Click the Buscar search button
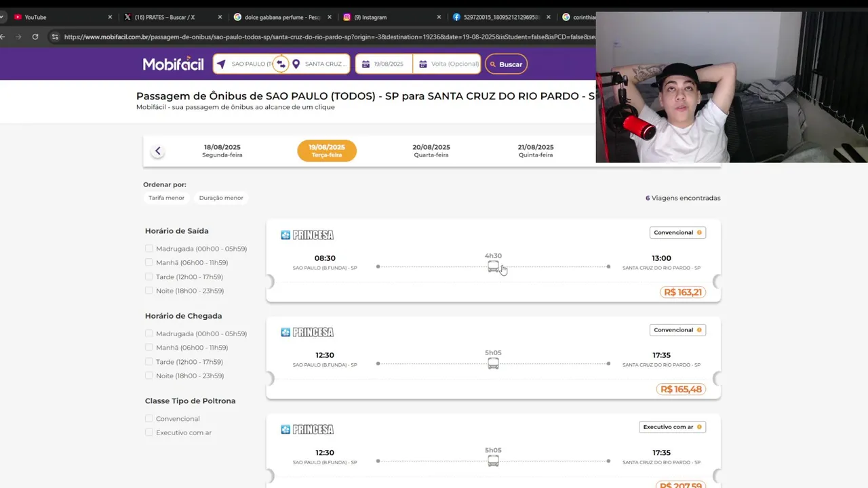The height and width of the screenshot is (488, 868). coord(506,64)
